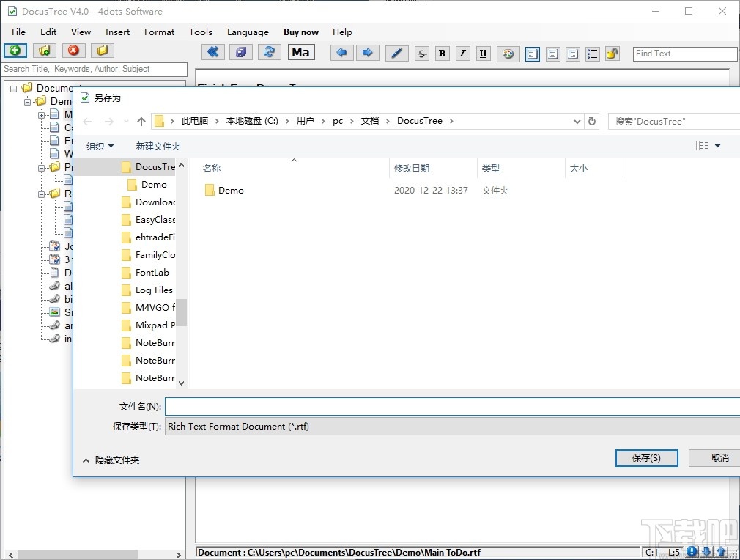Toggle bullet list formatting
740x560 pixels.
pyautogui.click(x=592, y=54)
